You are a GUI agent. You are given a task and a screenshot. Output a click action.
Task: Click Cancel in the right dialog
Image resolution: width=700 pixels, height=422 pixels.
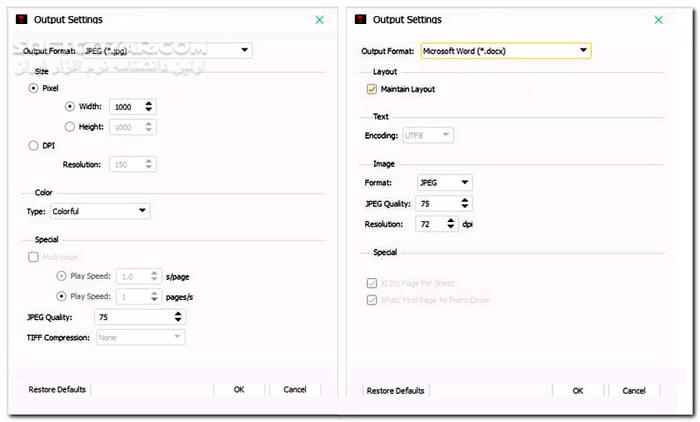pos(634,391)
